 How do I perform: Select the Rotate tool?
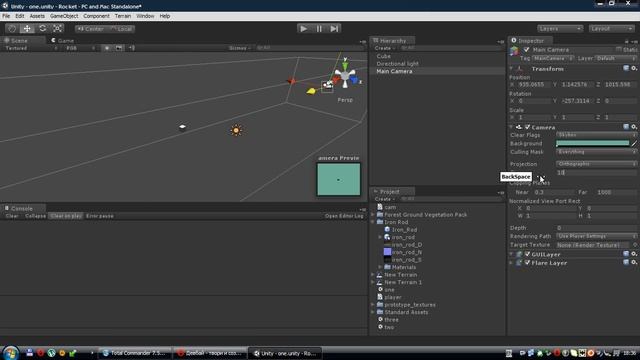[x=42, y=29]
